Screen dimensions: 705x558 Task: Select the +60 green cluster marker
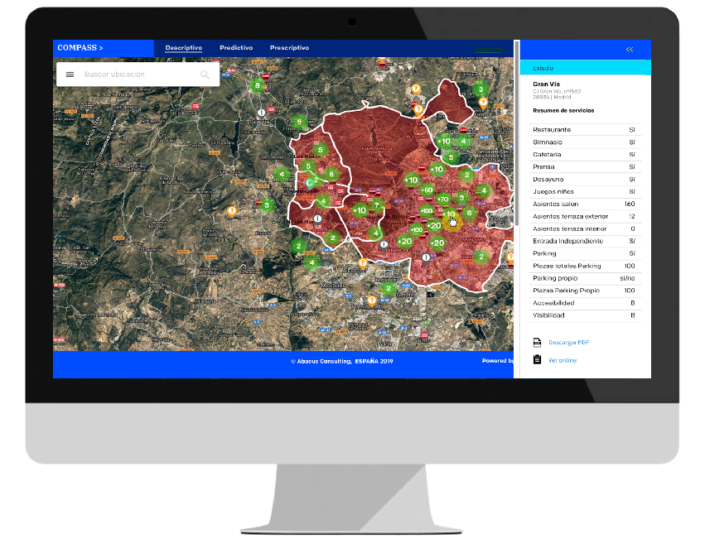pyautogui.click(x=427, y=190)
